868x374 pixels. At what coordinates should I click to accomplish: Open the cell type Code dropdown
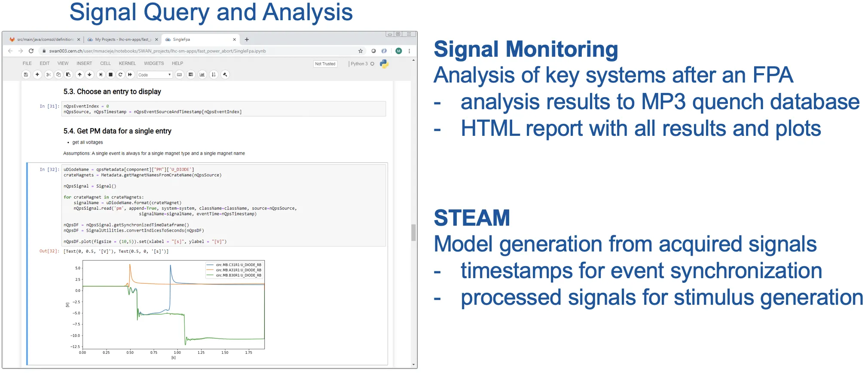click(155, 75)
